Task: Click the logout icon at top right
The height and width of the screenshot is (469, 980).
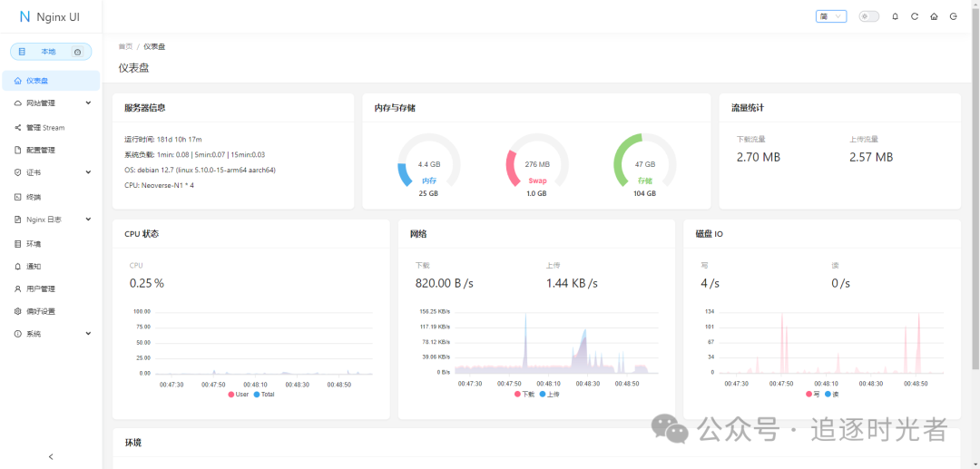Action: [953, 16]
